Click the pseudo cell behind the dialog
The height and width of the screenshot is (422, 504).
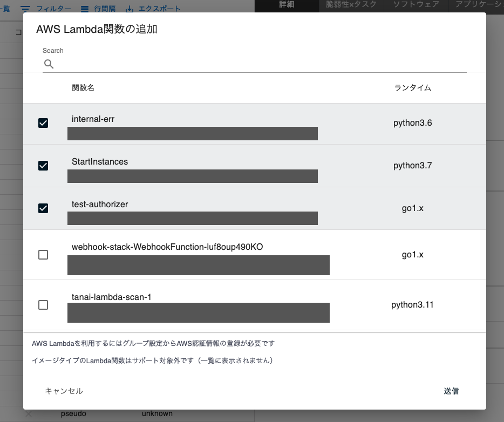point(73,414)
